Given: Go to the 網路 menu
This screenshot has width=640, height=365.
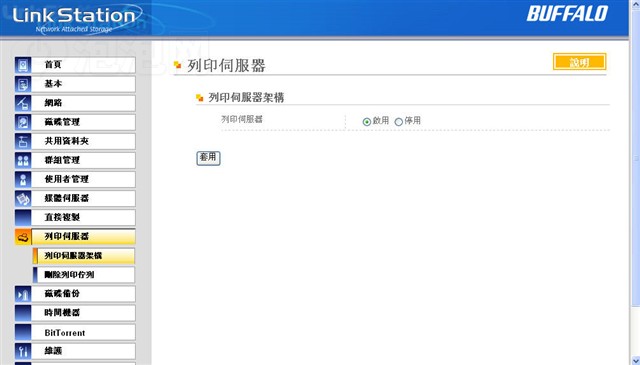Looking at the screenshot, I should point(83,103).
